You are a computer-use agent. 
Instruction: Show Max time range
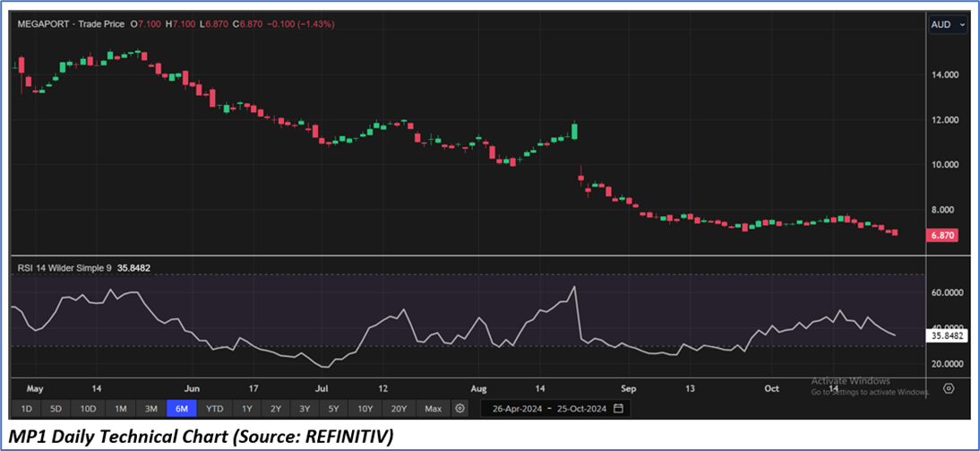(x=433, y=408)
